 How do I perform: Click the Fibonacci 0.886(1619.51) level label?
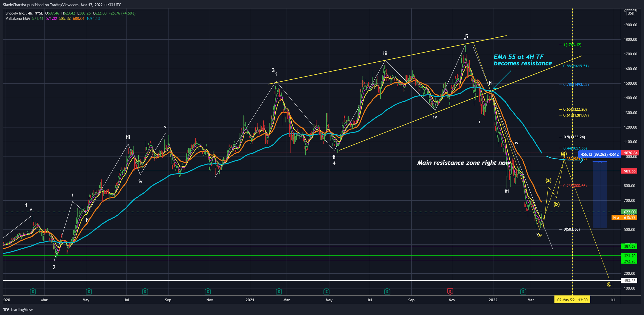[x=576, y=66]
